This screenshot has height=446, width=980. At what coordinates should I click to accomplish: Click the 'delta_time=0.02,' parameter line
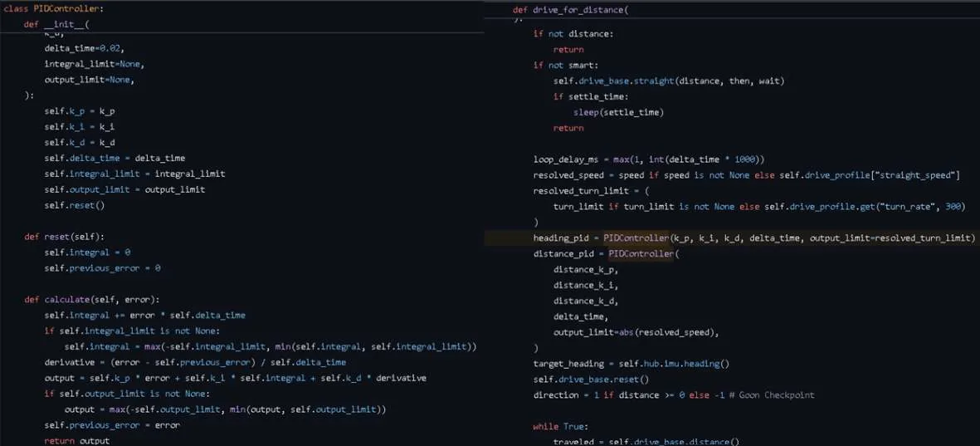click(85, 48)
